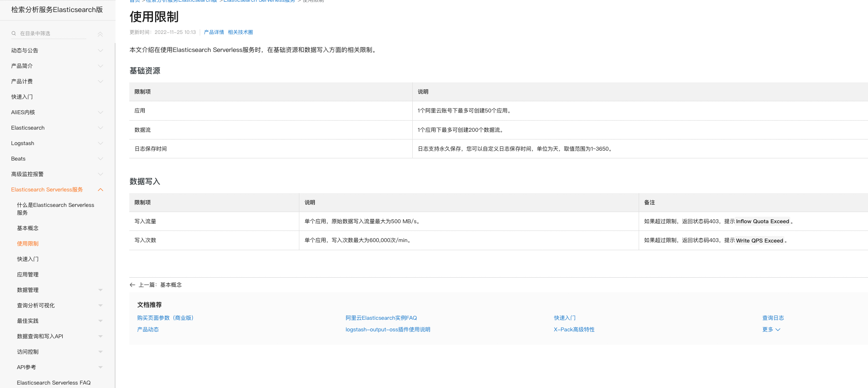Open 应用管理 sidebar page

pyautogui.click(x=28, y=275)
